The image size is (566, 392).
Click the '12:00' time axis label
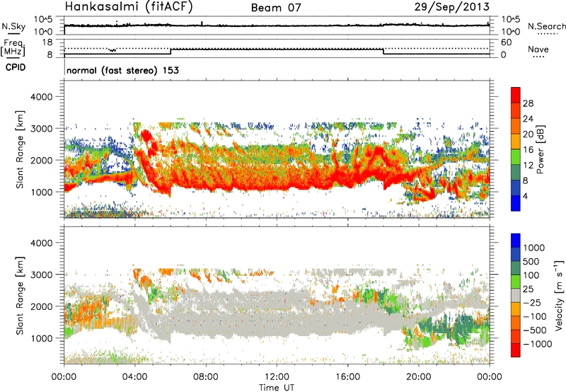(277, 377)
